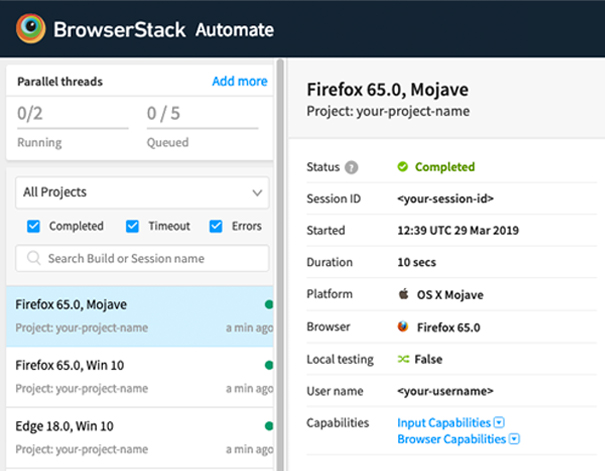Expand Input Capabilities arrow
Viewport: 605px width, 471px height.
tap(499, 422)
